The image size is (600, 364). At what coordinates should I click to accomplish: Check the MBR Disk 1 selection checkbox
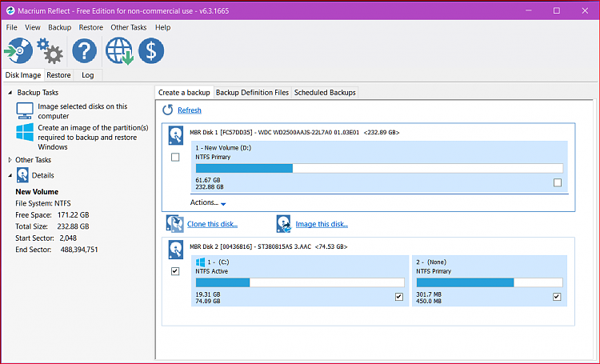point(175,158)
